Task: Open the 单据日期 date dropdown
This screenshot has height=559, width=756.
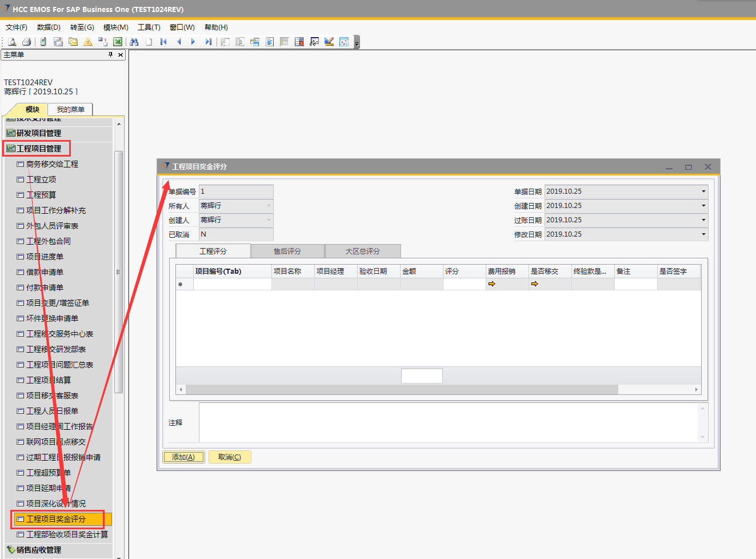Action: [703, 191]
